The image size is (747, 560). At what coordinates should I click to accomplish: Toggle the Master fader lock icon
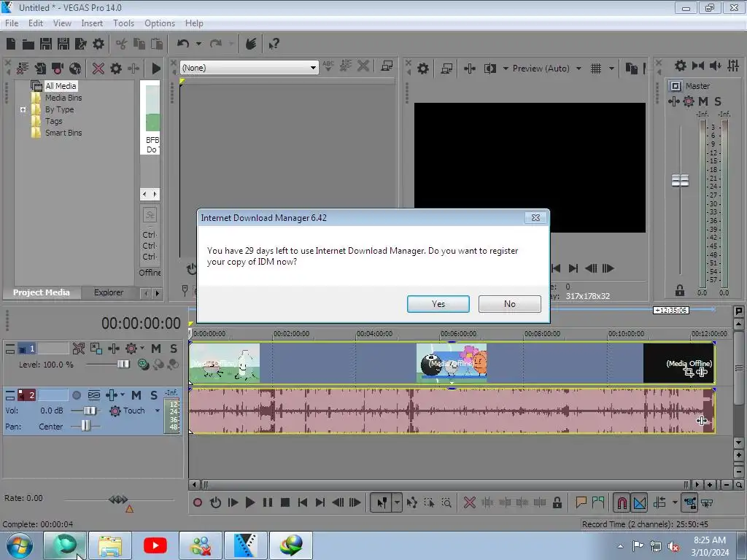click(x=680, y=290)
